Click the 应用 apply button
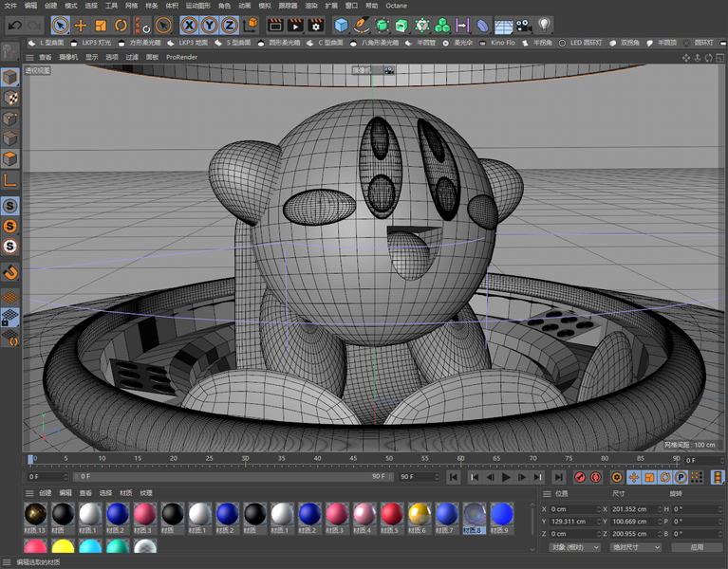The width and height of the screenshot is (728, 569). 697,547
